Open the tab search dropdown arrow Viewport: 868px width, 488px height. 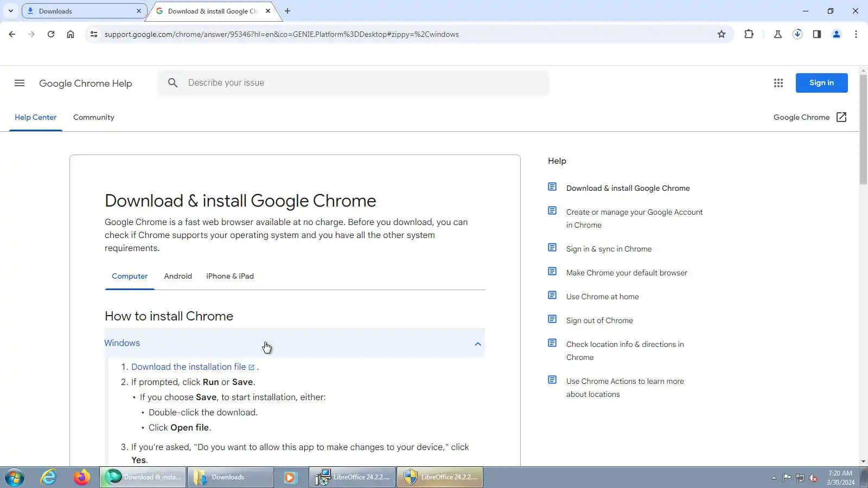(11, 11)
